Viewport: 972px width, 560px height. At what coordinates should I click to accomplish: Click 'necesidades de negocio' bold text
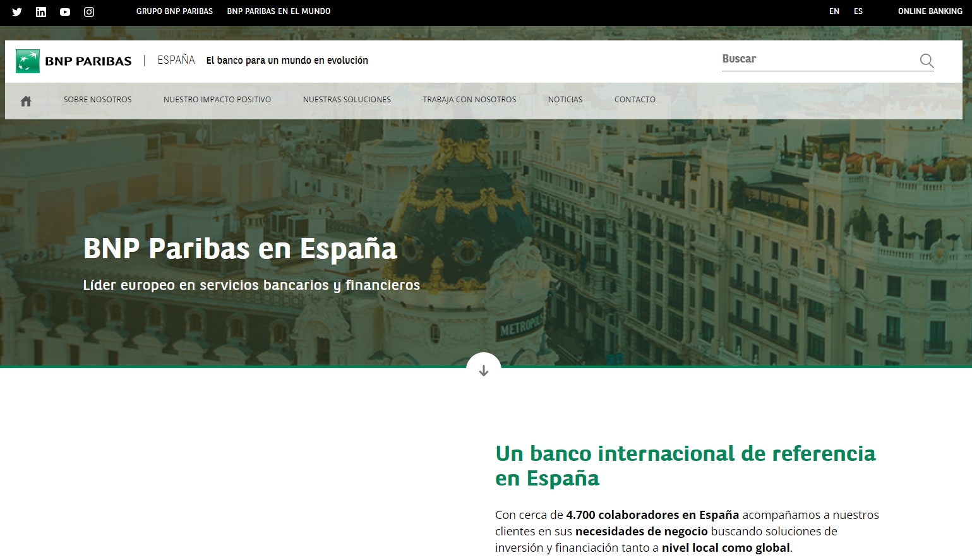tap(642, 532)
